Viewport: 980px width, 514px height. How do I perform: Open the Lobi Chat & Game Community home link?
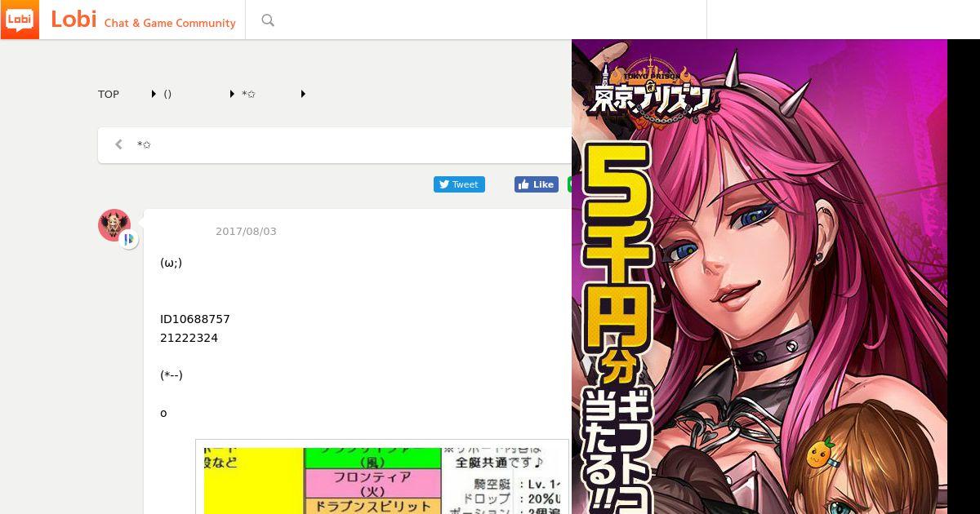(x=143, y=20)
